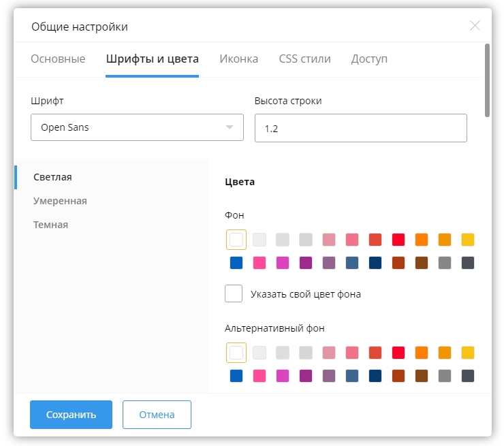The width and height of the screenshot is (504, 446).
Task: Open the Иконка tab
Action: pyautogui.click(x=238, y=59)
